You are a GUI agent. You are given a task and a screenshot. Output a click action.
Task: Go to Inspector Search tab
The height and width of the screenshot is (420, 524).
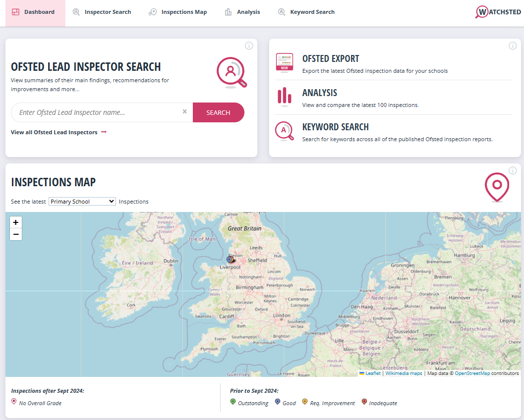pyautogui.click(x=102, y=12)
